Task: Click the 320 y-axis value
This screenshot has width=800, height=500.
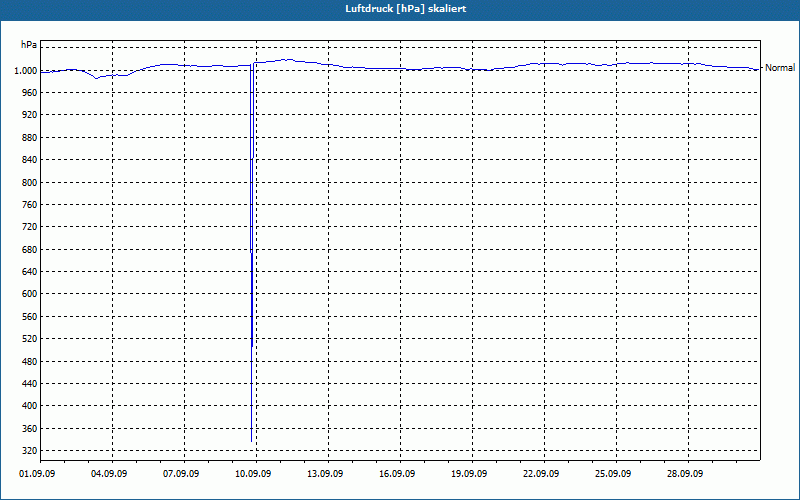Action: click(x=30, y=451)
